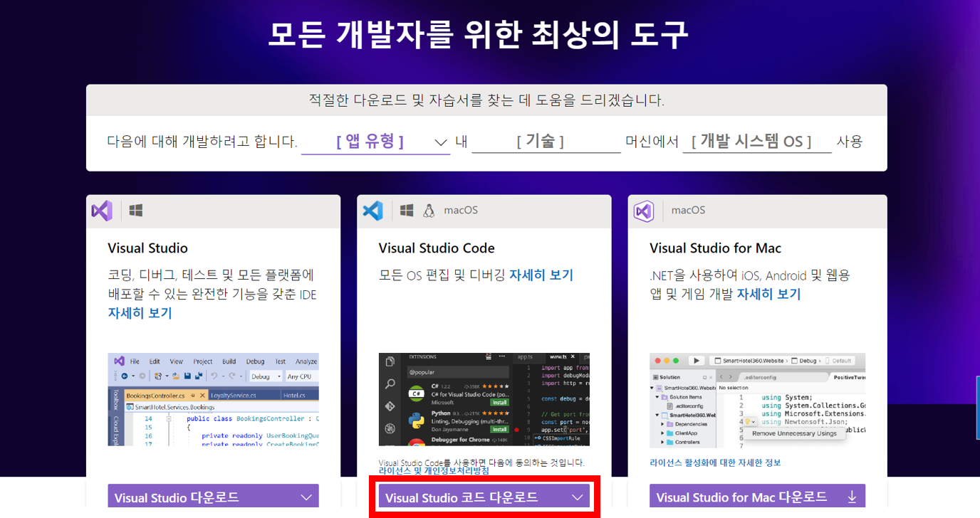Click the blue Visual Studio Code logo icon
This screenshot has height=518, width=980.
click(372, 211)
